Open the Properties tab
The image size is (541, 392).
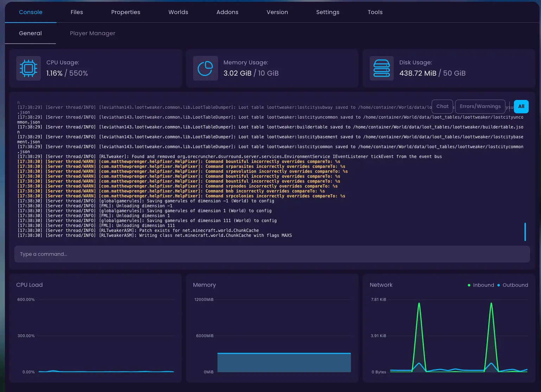pyautogui.click(x=126, y=12)
